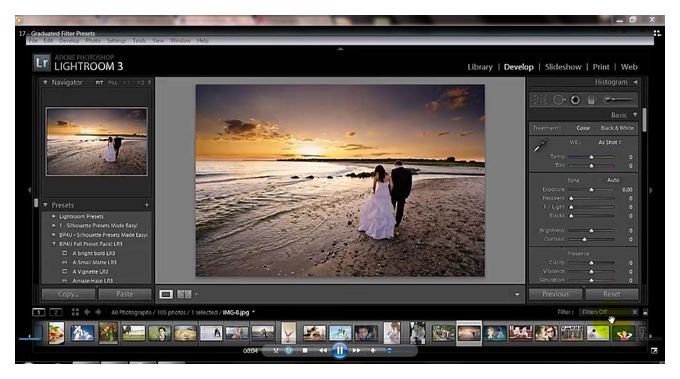The image size is (680, 379).
Task: Open the toolbar options dropdown arrow
Action: 517,294
